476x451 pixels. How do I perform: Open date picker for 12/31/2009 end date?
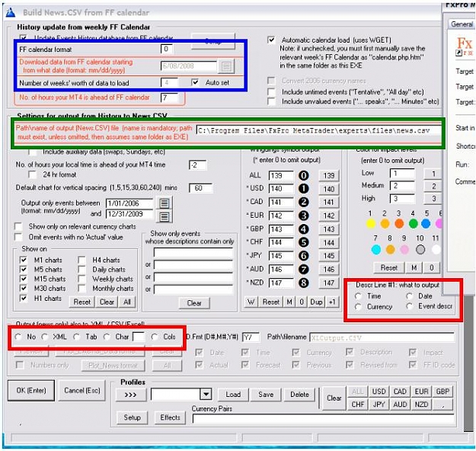pos(165,216)
